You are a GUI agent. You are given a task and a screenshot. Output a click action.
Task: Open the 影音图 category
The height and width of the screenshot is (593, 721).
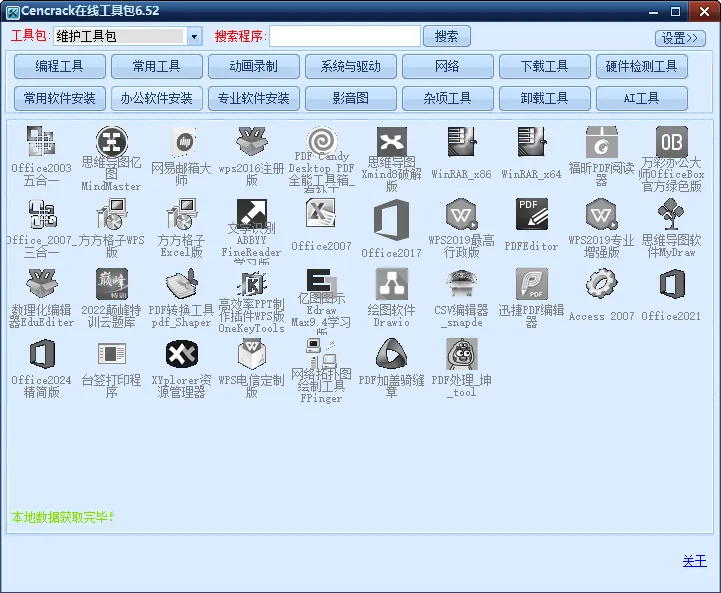pyautogui.click(x=351, y=98)
